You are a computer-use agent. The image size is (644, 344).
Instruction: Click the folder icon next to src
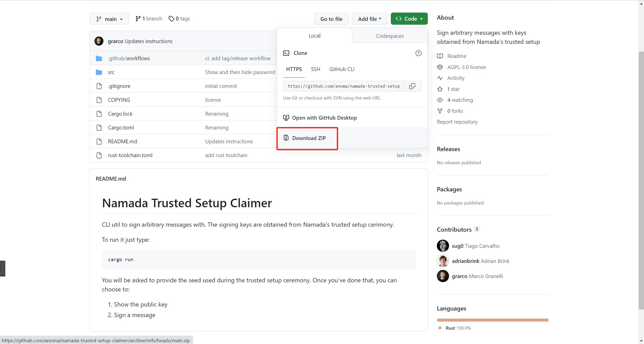coord(99,72)
